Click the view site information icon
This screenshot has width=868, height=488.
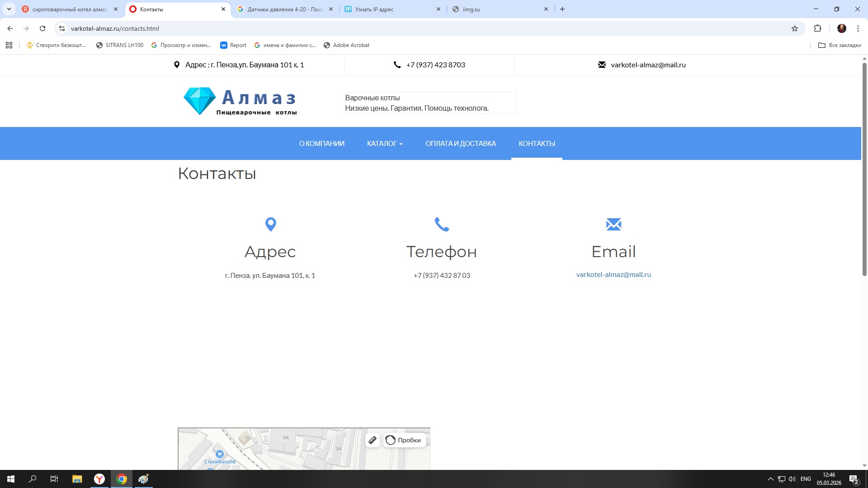click(x=62, y=28)
